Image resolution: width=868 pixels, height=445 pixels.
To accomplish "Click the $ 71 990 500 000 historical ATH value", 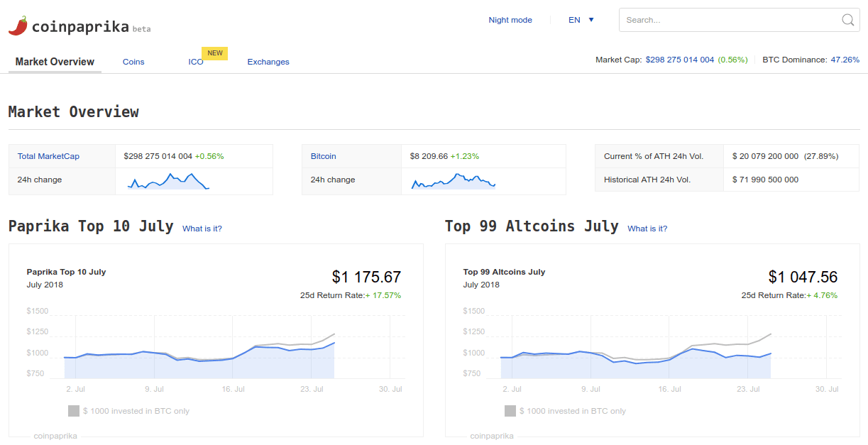I will pyautogui.click(x=765, y=180).
